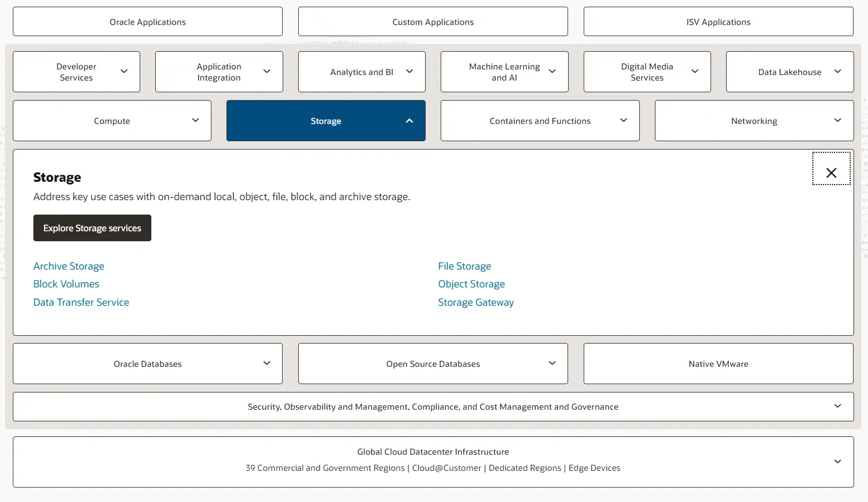Screen dimensions: 868x502
Task: Expand Developer Services chevron
Action: click(124, 71)
